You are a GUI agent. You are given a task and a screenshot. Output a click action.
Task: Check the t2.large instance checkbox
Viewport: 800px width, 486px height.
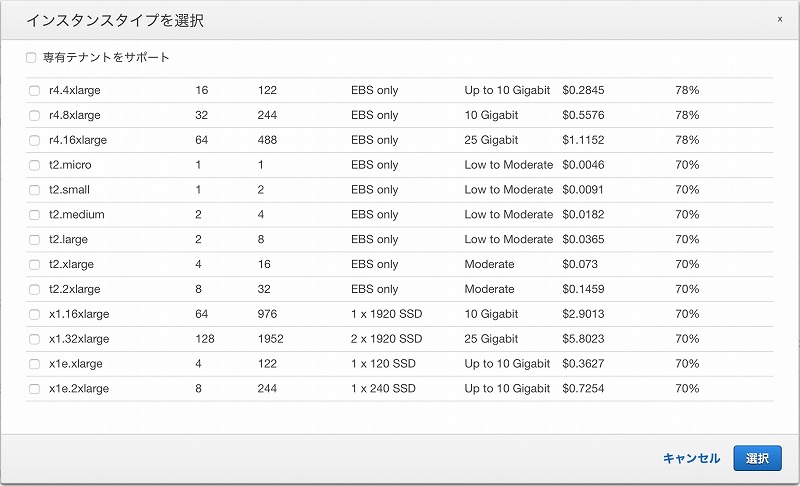click(x=34, y=240)
